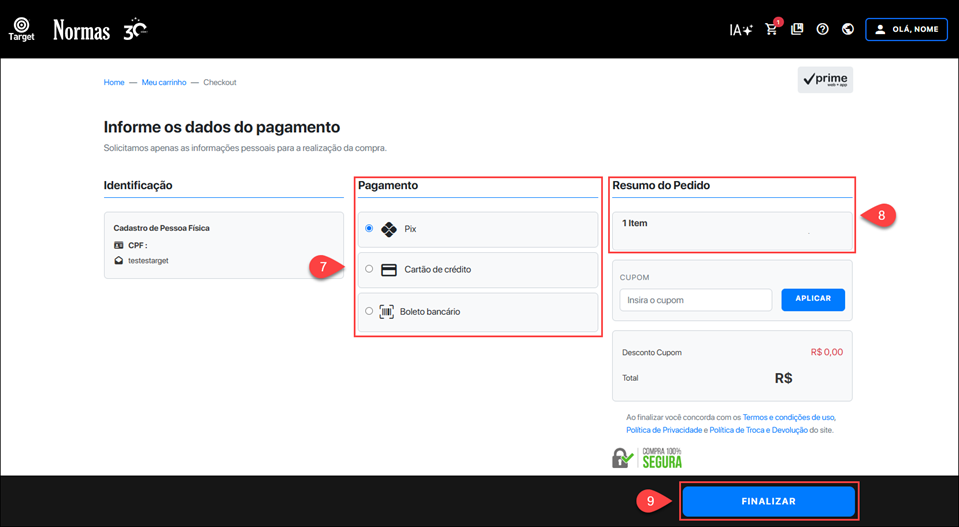Click the Pix diamond icon
Image resolution: width=959 pixels, height=527 pixels.
pos(389,229)
